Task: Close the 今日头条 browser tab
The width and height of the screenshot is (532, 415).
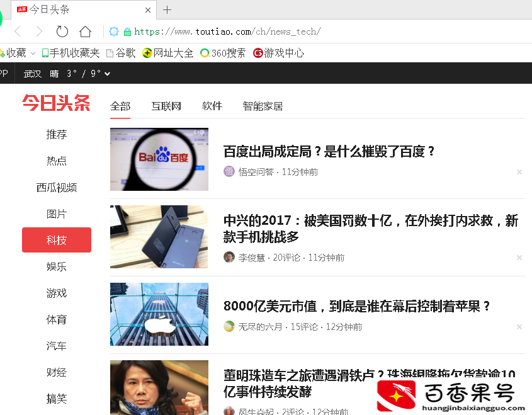Action: [147, 10]
